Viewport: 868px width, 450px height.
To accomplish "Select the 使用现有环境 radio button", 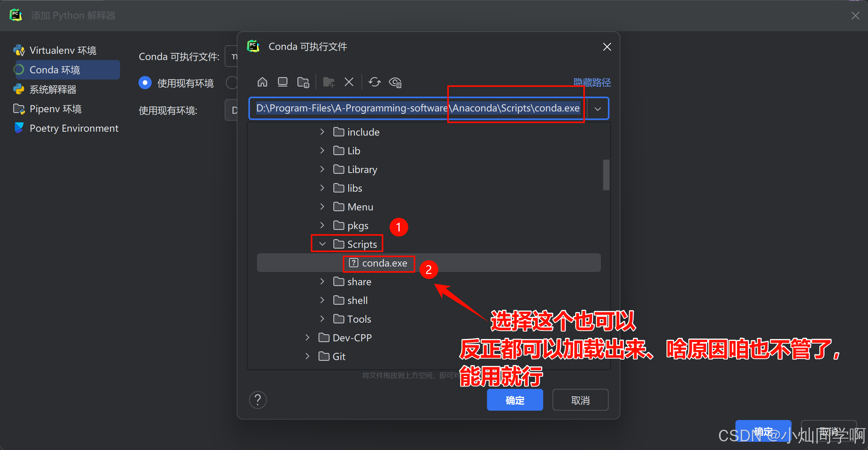I will coord(145,83).
